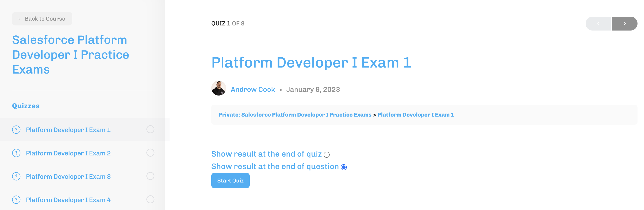Click the QUIZ 1 OF 8 indicator
The width and height of the screenshot is (644, 210).
click(x=227, y=23)
